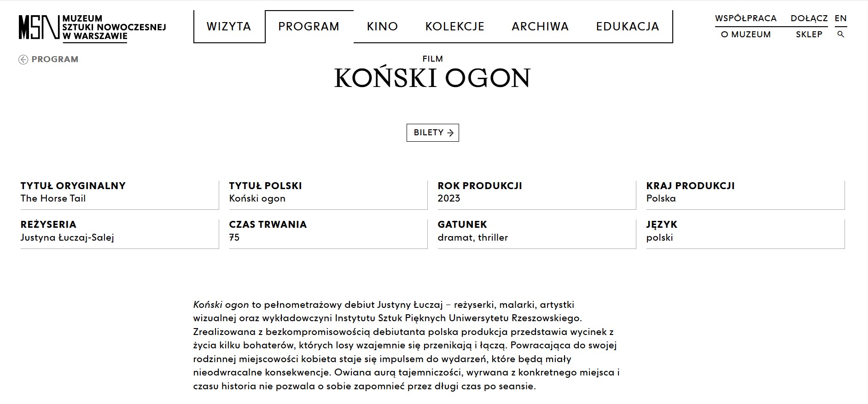This screenshot has width=868, height=404.
Task: Click the WSPÓŁPRACA link
Action: coord(746,18)
